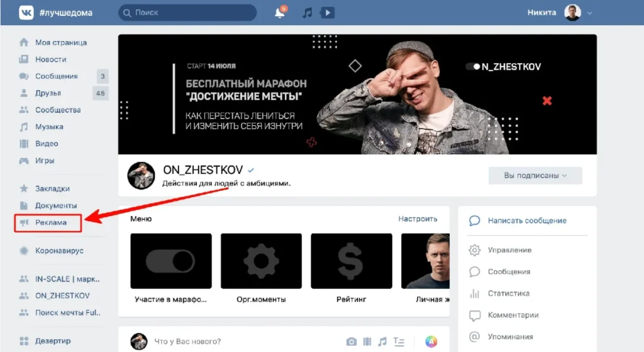
Task: Click the ON_ZHESTKOV community avatar
Action: [142, 176]
